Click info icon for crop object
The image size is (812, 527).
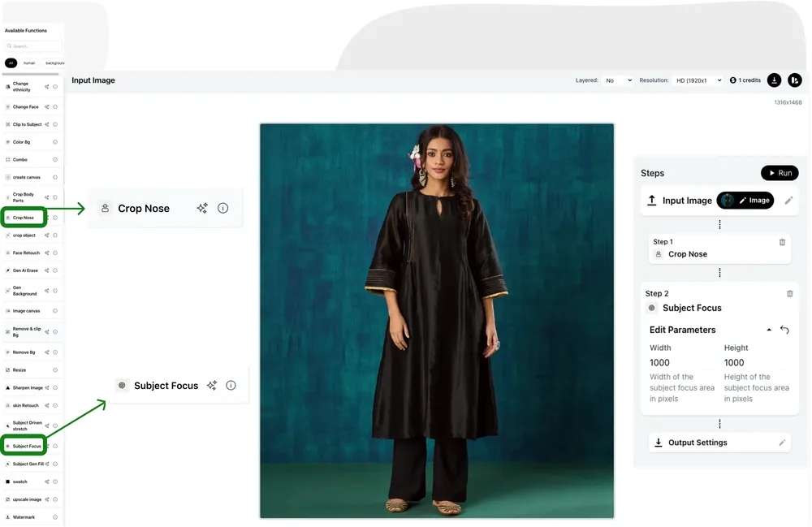pyautogui.click(x=55, y=235)
